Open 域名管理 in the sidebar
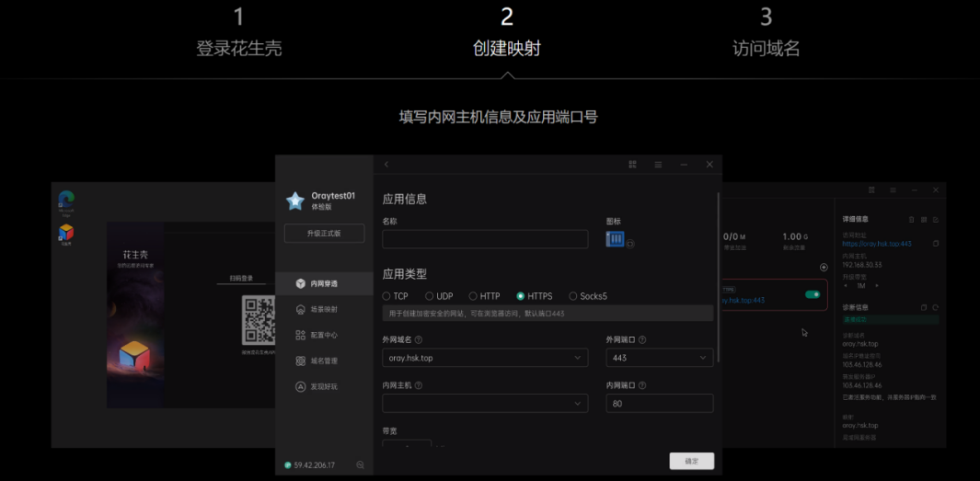This screenshot has height=481, width=980. (325, 361)
